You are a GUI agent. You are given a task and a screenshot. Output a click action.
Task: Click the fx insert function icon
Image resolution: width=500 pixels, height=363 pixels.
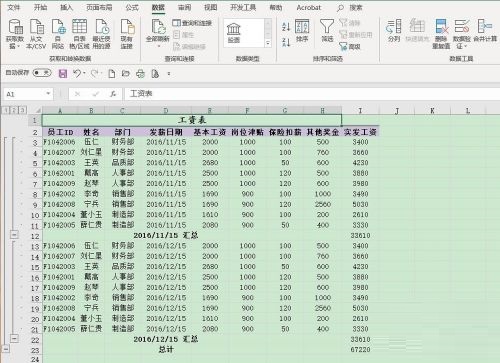point(113,94)
